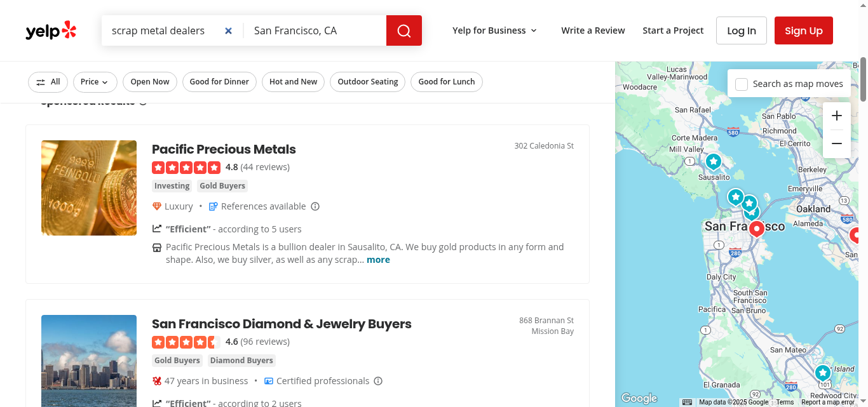Open Write a Review

pyautogui.click(x=593, y=30)
